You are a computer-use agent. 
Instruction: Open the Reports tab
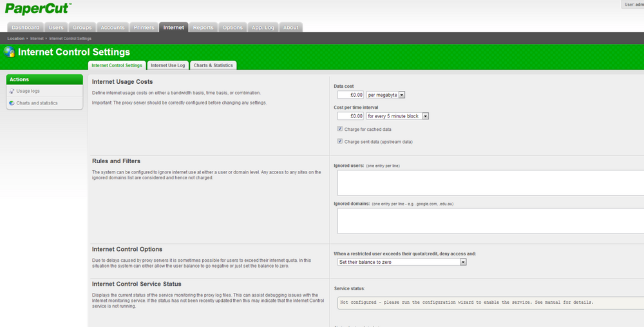click(x=204, y=27)
